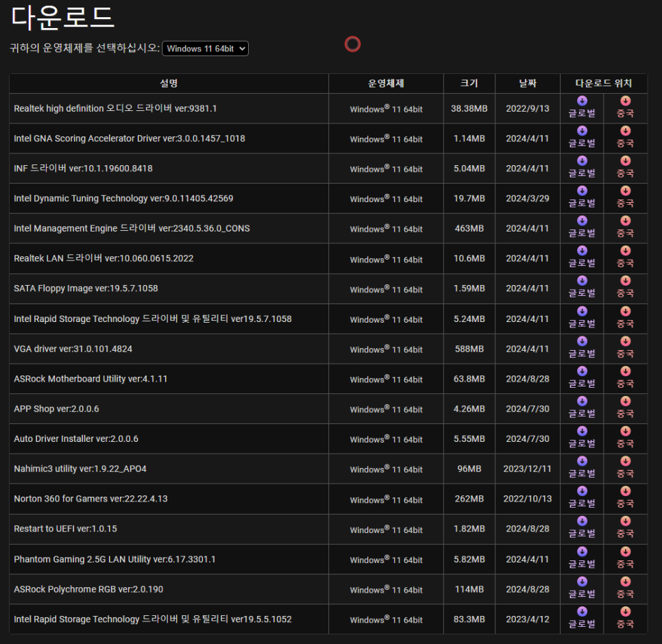The image size is (662, 644).
Task: Click Global download icon for Auto Driver Installer
Action: [583, 431]
